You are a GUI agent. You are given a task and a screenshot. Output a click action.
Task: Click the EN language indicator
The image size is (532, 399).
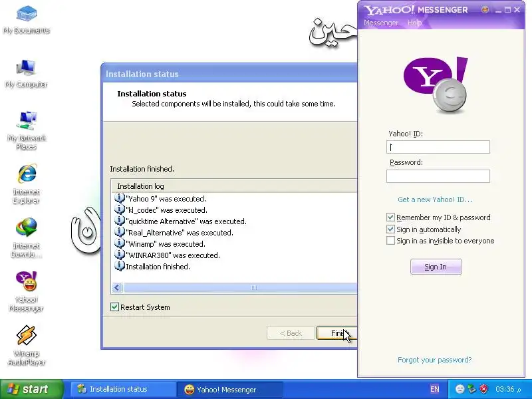(x=435, y=389)
